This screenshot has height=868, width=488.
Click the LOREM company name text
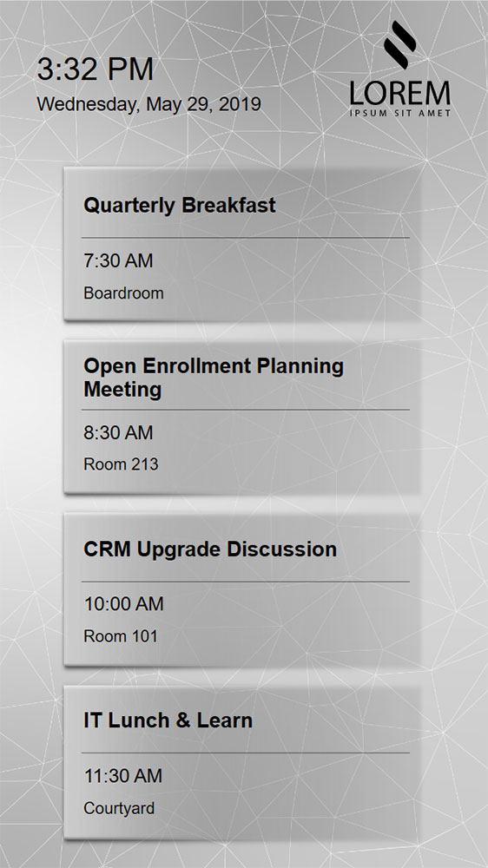coord(400,93)
